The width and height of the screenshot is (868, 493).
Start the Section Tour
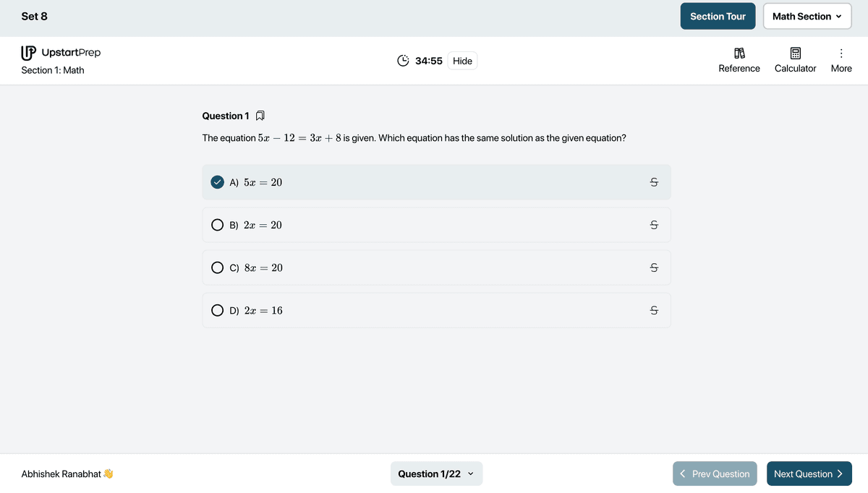tap(718, 16)
